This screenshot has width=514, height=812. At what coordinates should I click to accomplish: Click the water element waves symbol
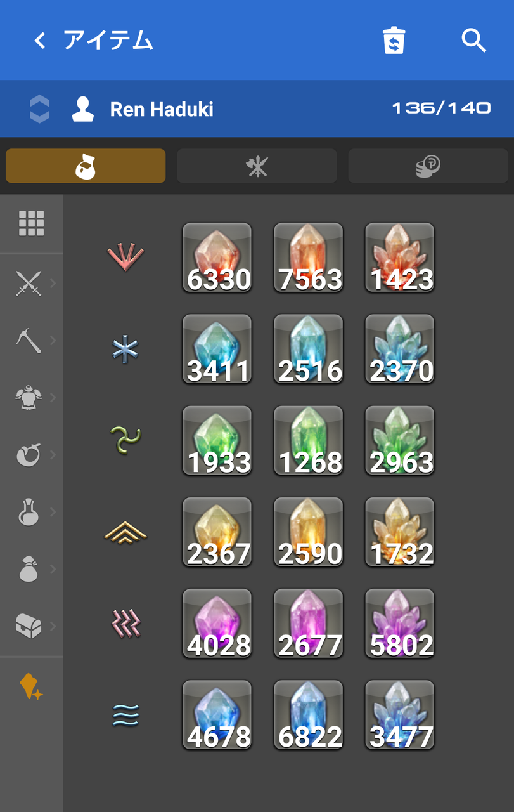tap(125, 715)
